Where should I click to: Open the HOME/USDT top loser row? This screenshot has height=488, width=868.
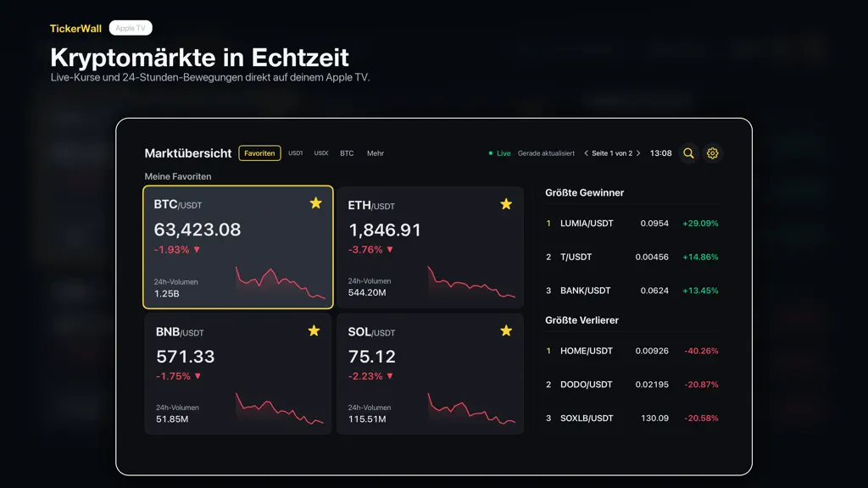click(632, 351)
